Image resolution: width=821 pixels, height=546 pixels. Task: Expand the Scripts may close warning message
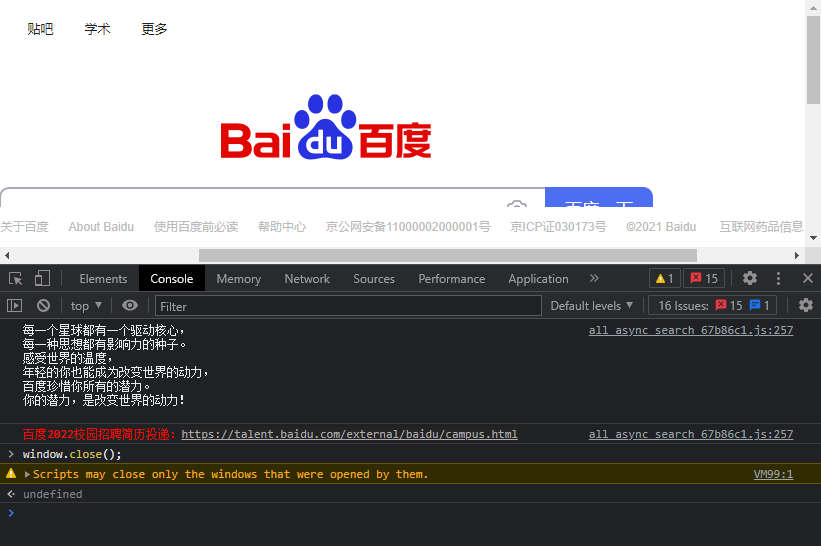click(28, 474)
